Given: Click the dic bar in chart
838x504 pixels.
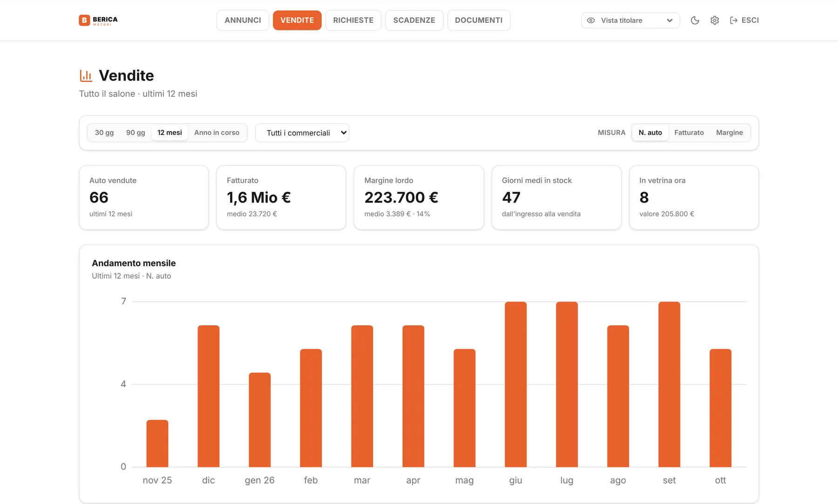Looking at the screenshot, I should pyautogui.click(x=209, y=396).
